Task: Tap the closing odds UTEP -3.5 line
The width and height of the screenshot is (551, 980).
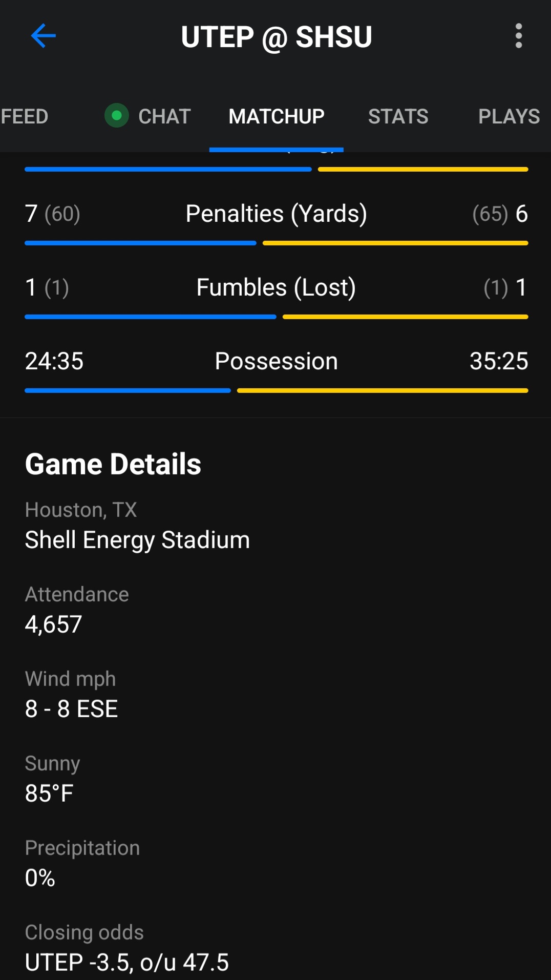Action: pyautogui.click(x=126, y=962)
